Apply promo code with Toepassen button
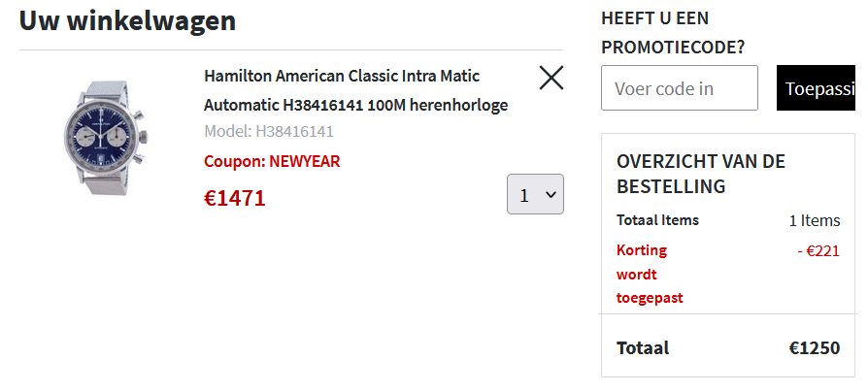The width and height of the screenshot is (868, 392). pos(822,88)
